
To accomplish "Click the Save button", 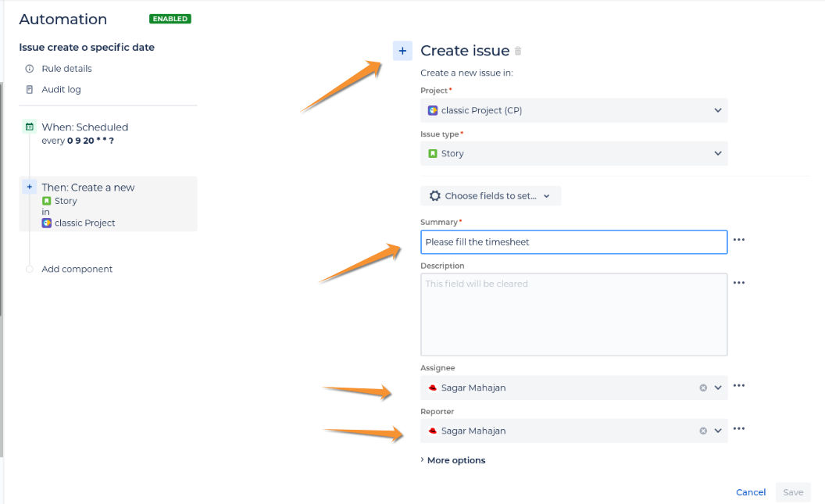I will pos(793,492).
